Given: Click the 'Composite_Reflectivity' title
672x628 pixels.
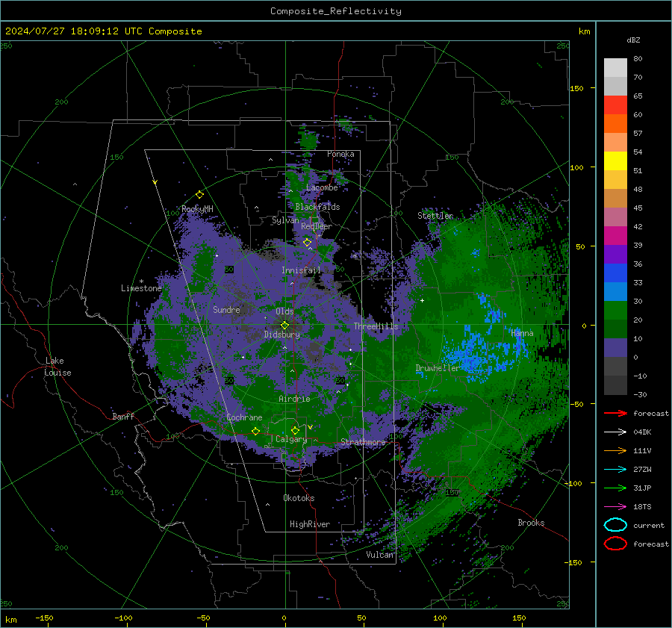Looking at the screenshot, I should 336,11.
